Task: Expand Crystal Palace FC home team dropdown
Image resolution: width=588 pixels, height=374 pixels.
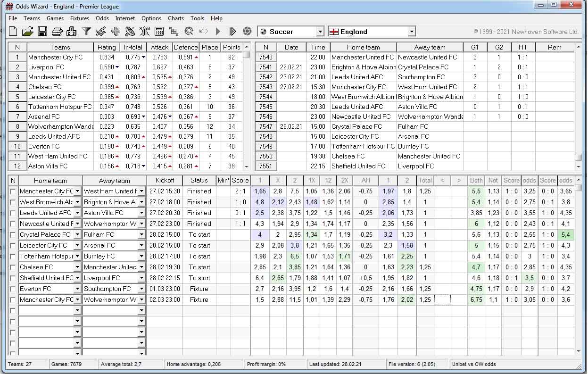Action: tap(77, 235)
